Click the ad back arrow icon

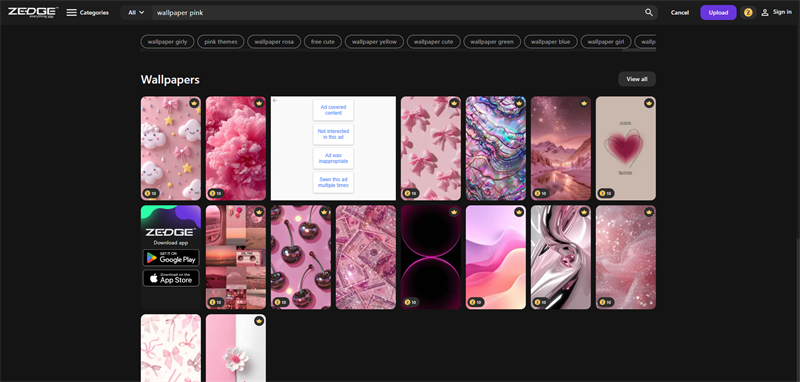coord(275,100)
